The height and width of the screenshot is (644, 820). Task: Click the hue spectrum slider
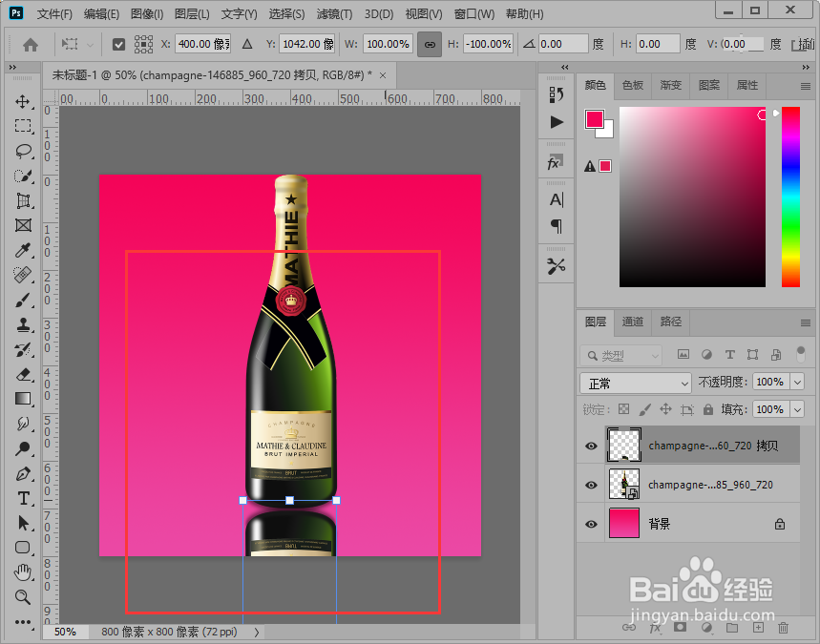[790, 197]
